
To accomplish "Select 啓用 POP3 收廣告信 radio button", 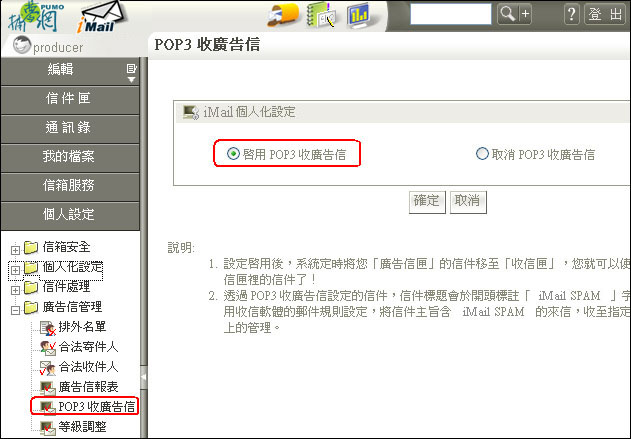I will coord(233,153).
